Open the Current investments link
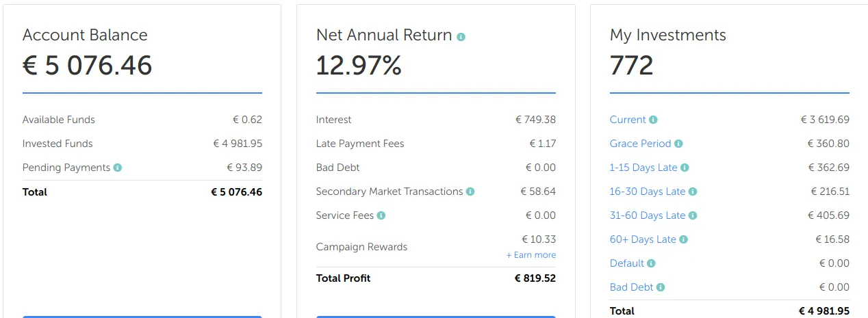The image size is (868, 318). 628,120
